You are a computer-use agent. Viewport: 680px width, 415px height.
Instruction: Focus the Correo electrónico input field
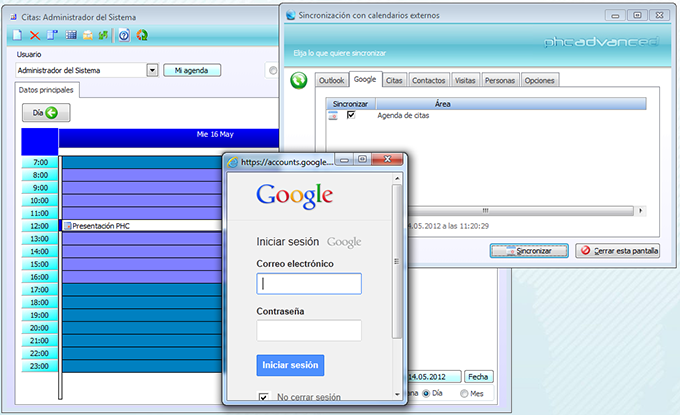[x=309, y=284]
